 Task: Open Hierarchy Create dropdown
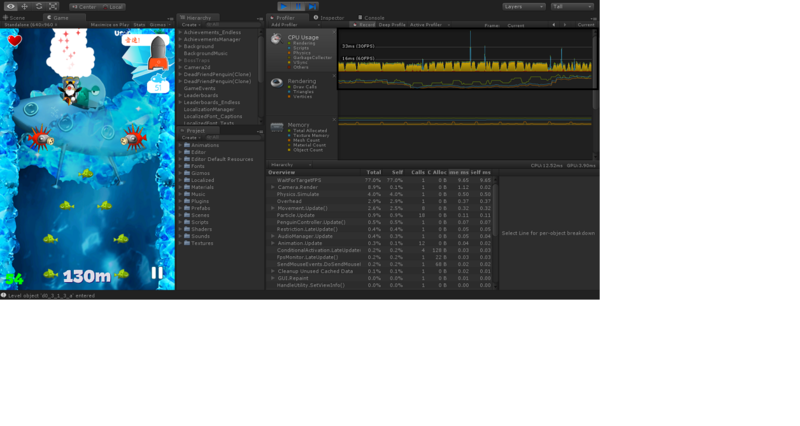point(191,24)
